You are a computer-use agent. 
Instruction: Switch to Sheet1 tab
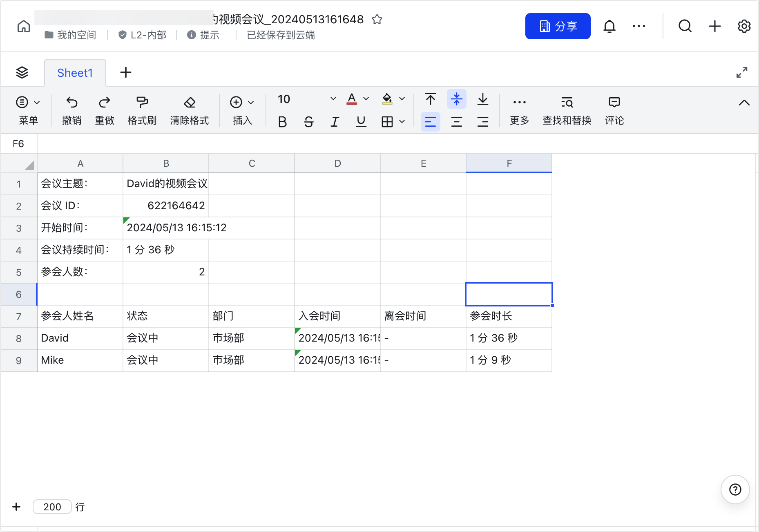(75, 73)
